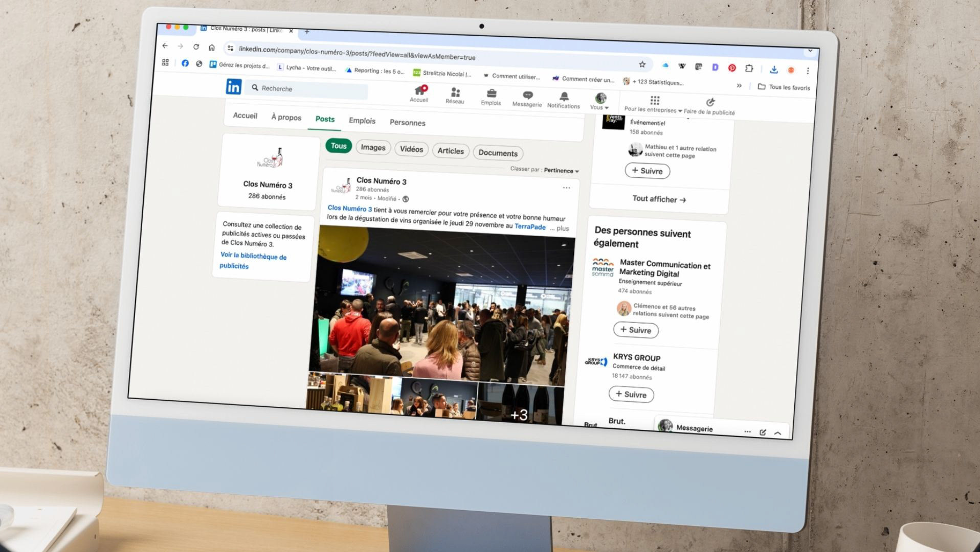
Task: Open the browser home icon
Action: click(211, 47)
